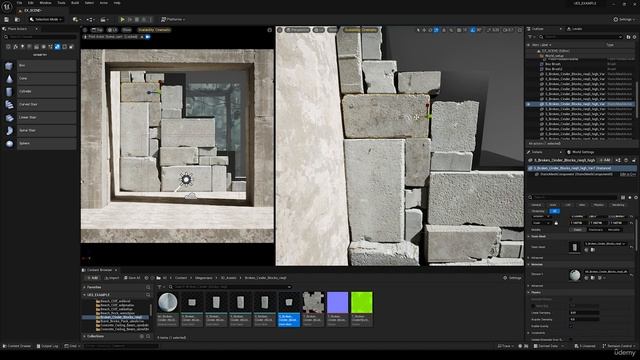The height and width of the screenshot is (360, 640).
Task: Select the purple normal map texture thumbnail
Action: click(x=338, y=302)
